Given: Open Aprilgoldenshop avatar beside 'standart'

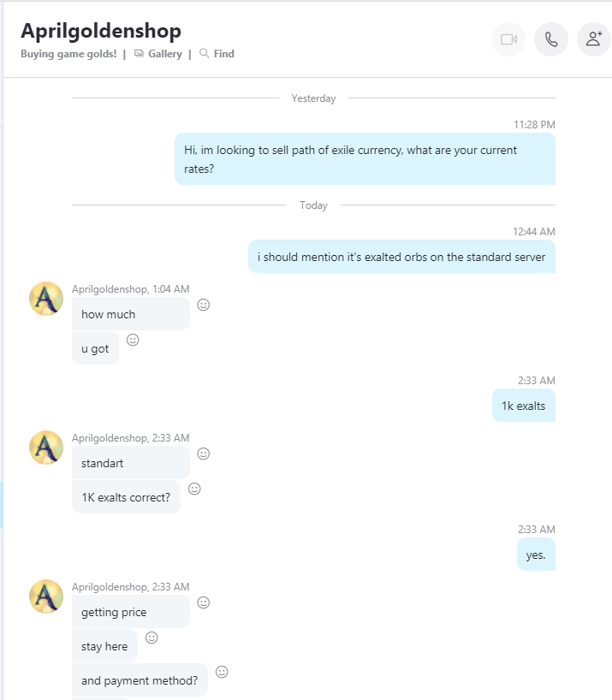Looking at the screenshot, I should 46,448.
